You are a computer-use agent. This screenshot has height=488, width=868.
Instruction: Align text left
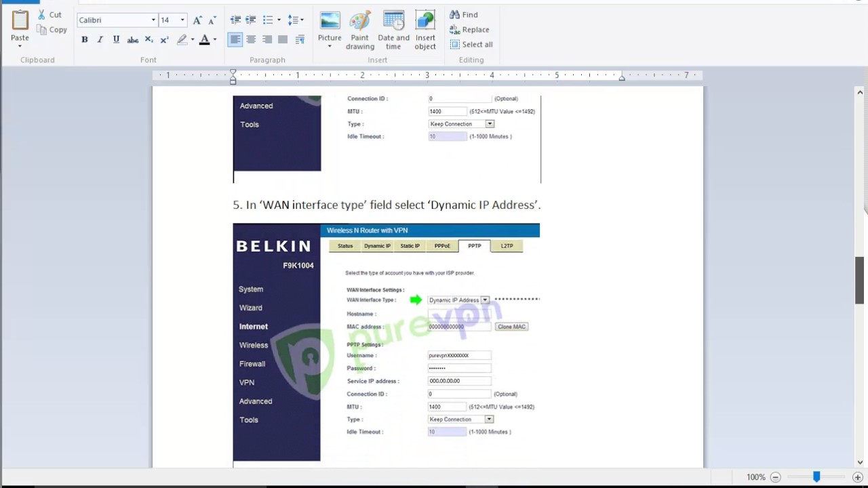click(235, 39)
